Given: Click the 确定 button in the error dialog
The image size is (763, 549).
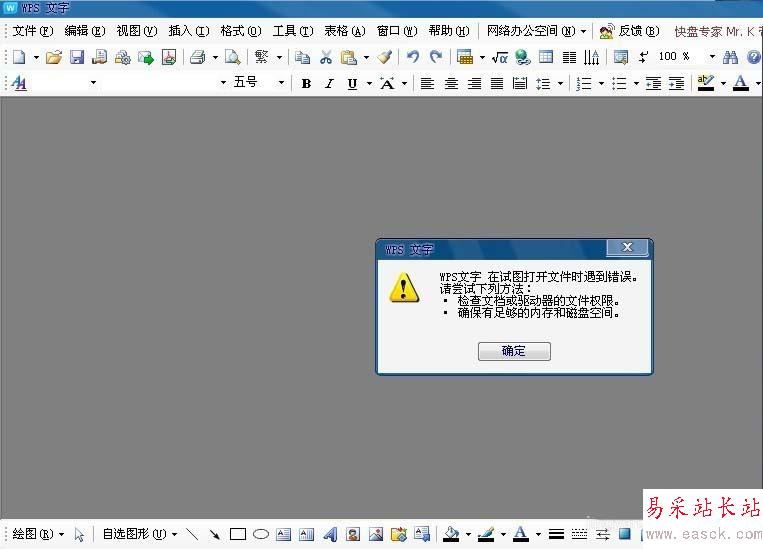Looking at the screenshot, I should coord(514,351).
